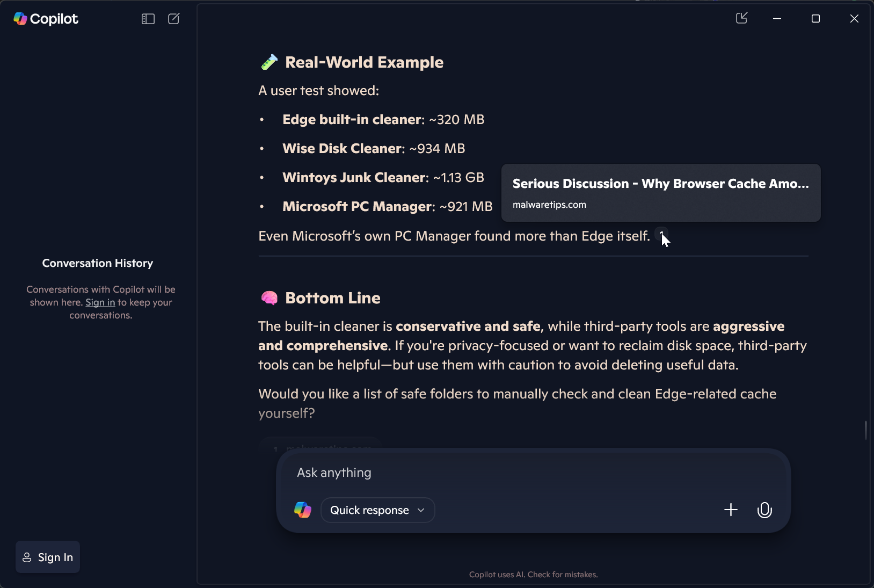Minimize the Copilot window

pos(777,19)
